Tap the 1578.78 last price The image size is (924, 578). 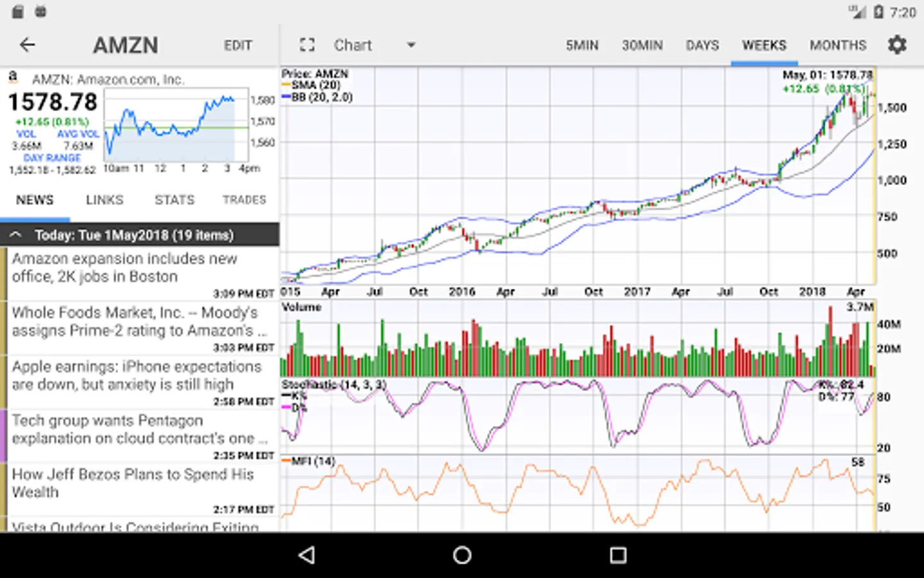click(53, 102)
